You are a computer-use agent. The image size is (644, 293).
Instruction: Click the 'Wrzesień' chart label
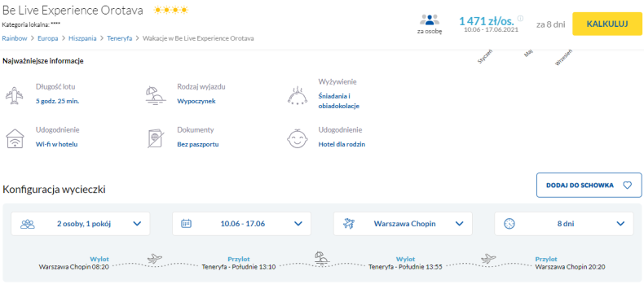coord(564,58)
